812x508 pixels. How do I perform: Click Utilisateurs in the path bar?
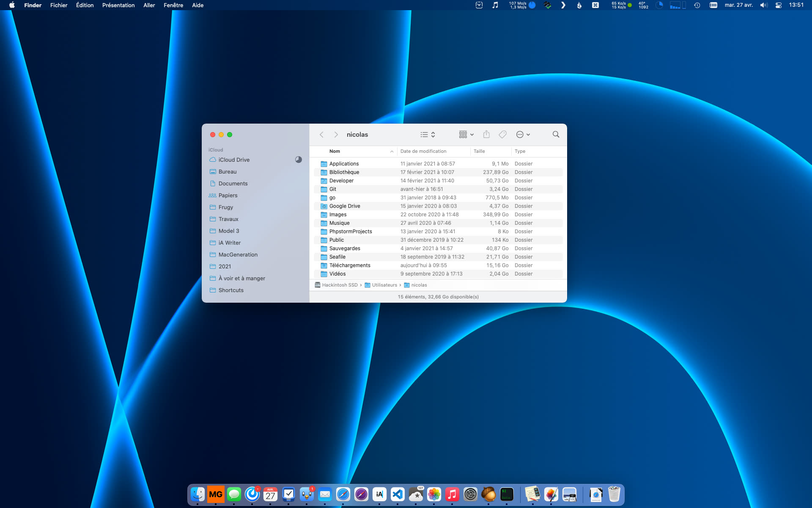384,285
